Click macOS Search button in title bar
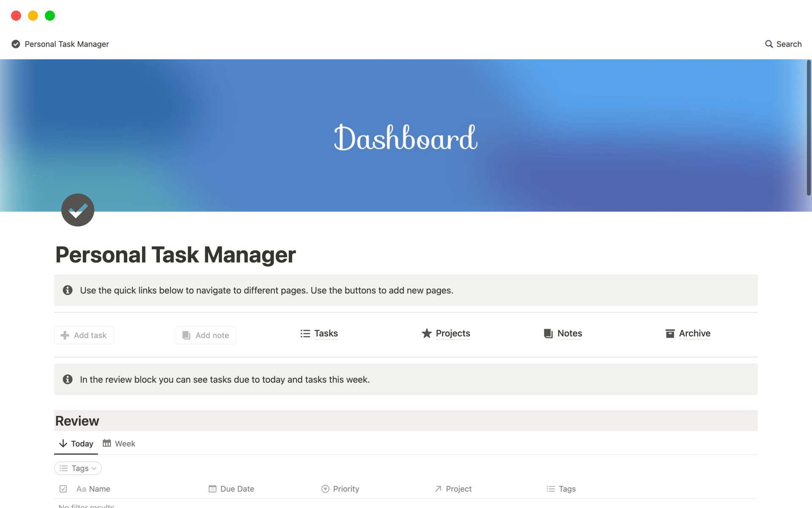This screenshot has width=812, height=508. coord(783,43)
